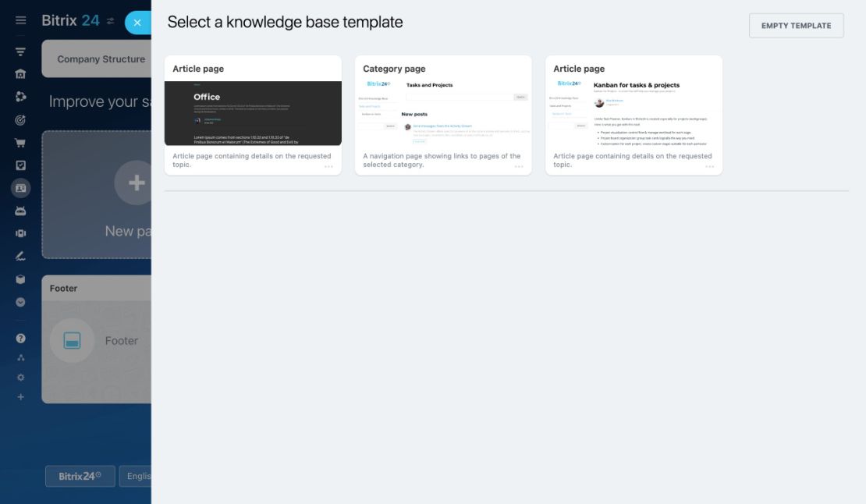Select the Category page template thumbnail
Screen dimensions: 866x504
pos(443,113)
